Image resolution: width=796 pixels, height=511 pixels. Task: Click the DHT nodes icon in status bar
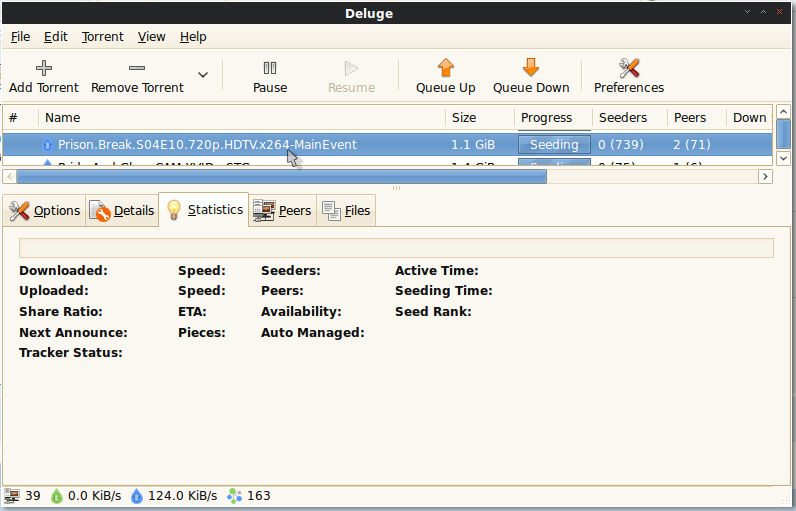[235, 496]
